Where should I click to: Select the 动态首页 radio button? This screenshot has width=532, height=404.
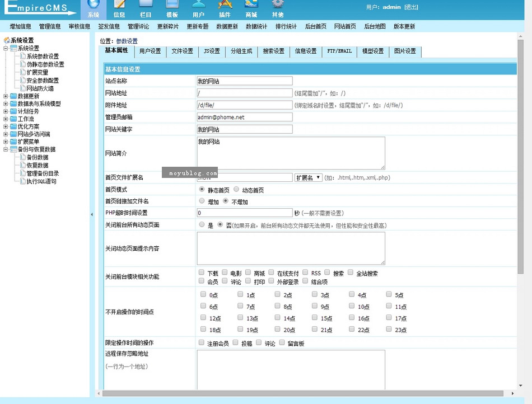coord(236,189)
